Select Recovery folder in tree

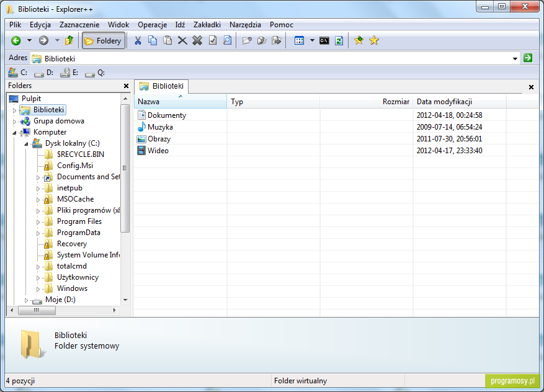(72, 244)
